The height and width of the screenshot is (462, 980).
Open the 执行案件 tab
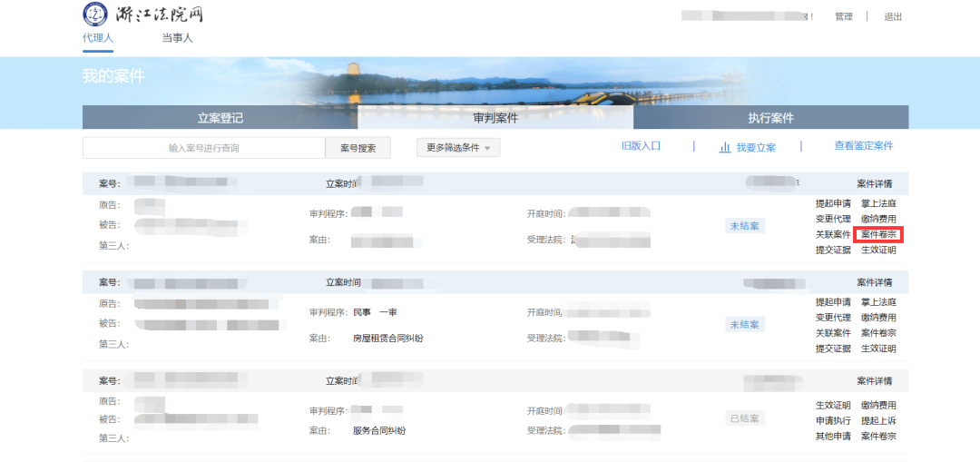coord(770,117)
